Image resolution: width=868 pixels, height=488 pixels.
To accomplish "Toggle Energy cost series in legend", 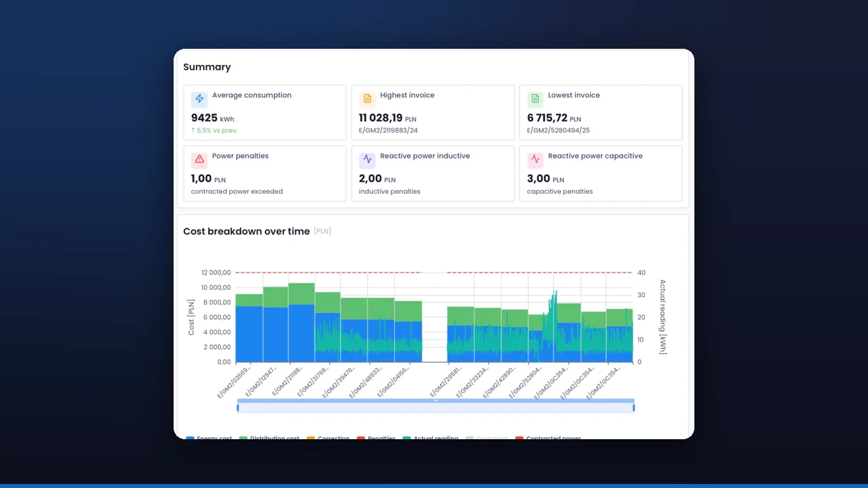I will coord(209,438).
